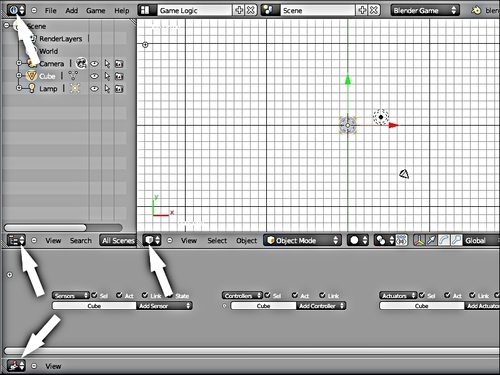
Task: Add a new screen layout
Action: point(239,10)
